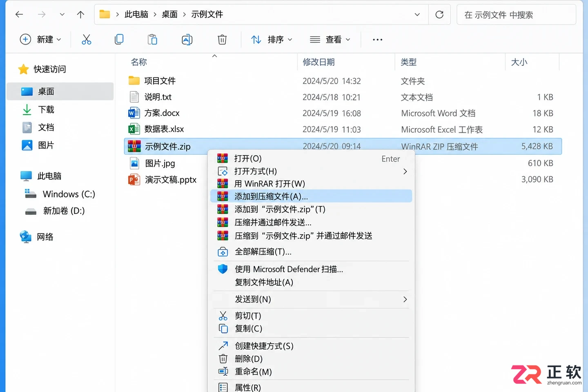Click the WinRAR icon of 示例文件.zip
This screenshot has height=392, width=588.
point(134,146)
